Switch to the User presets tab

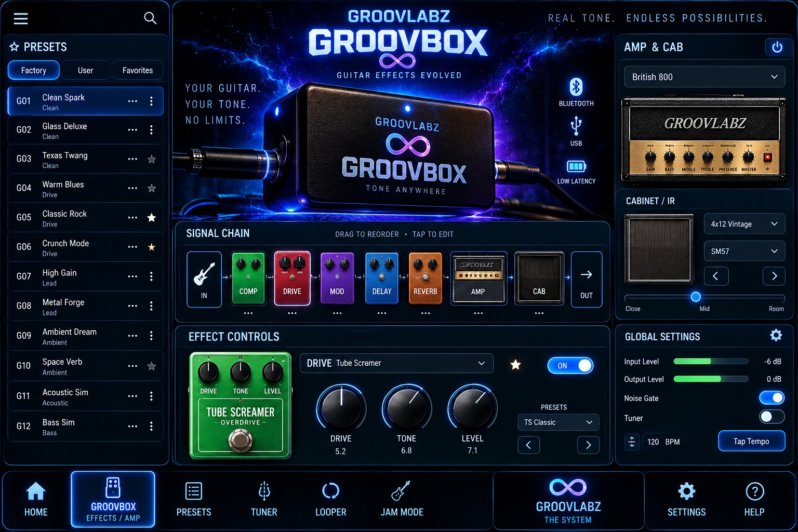(x=86, y=70)
